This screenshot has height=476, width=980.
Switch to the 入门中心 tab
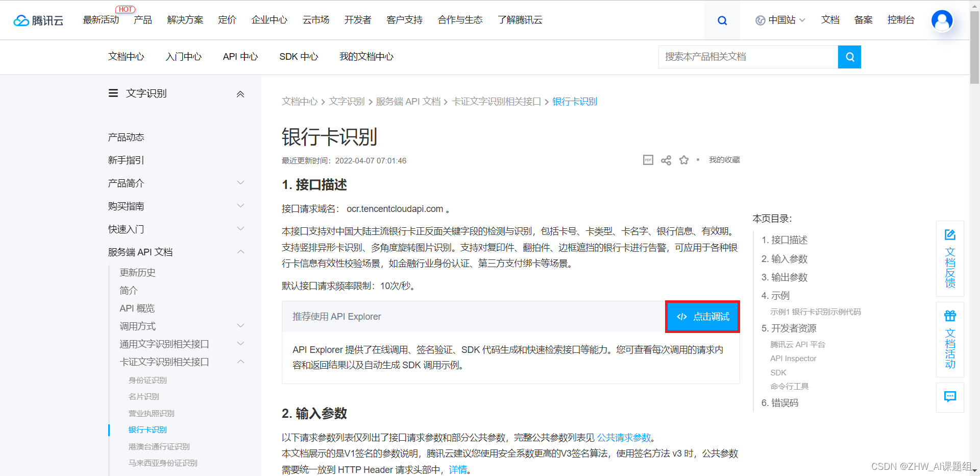(x=184, y=57)
